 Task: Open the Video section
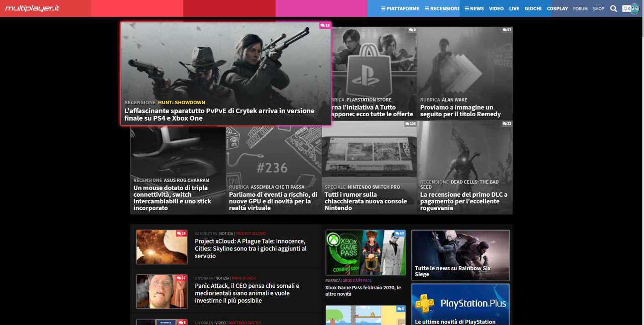pyautogui.click(x=496, y=9)
